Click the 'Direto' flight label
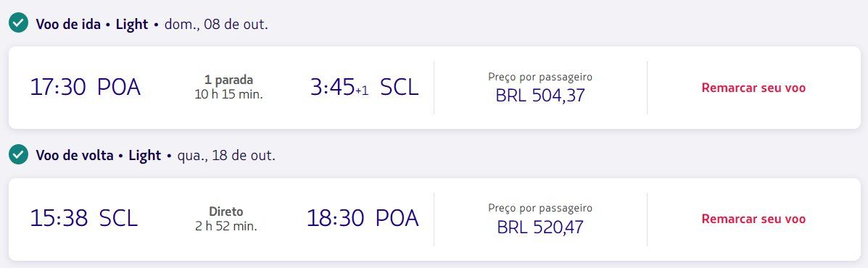This screenshot has width=868, height=268. [x=226, y=212]
